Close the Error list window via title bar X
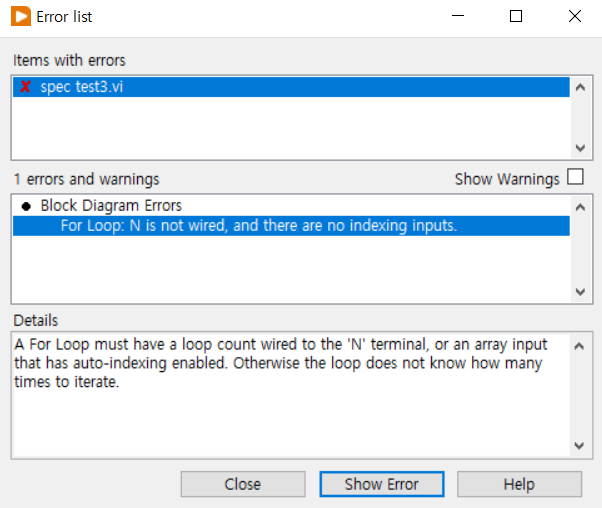 574,17
